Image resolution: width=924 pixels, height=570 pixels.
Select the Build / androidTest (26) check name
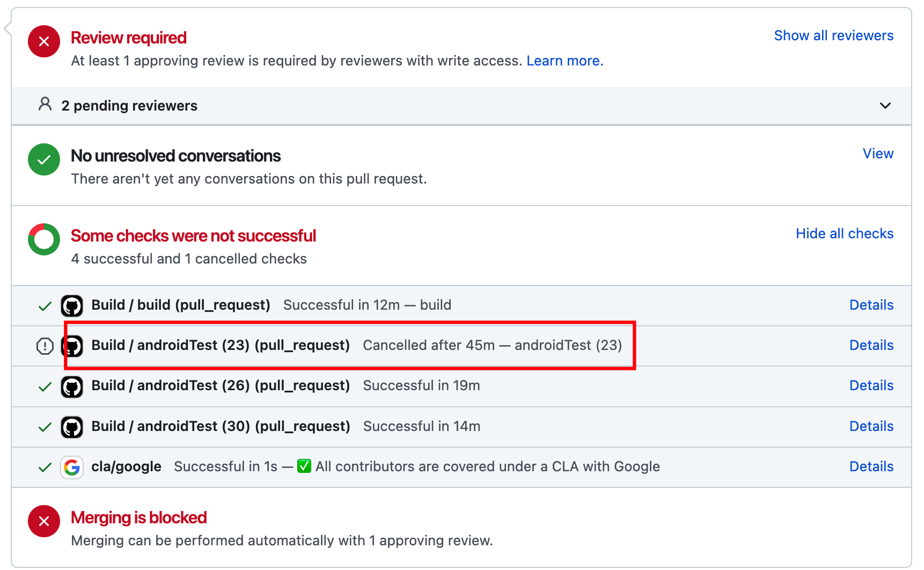[x=221, y=386]
